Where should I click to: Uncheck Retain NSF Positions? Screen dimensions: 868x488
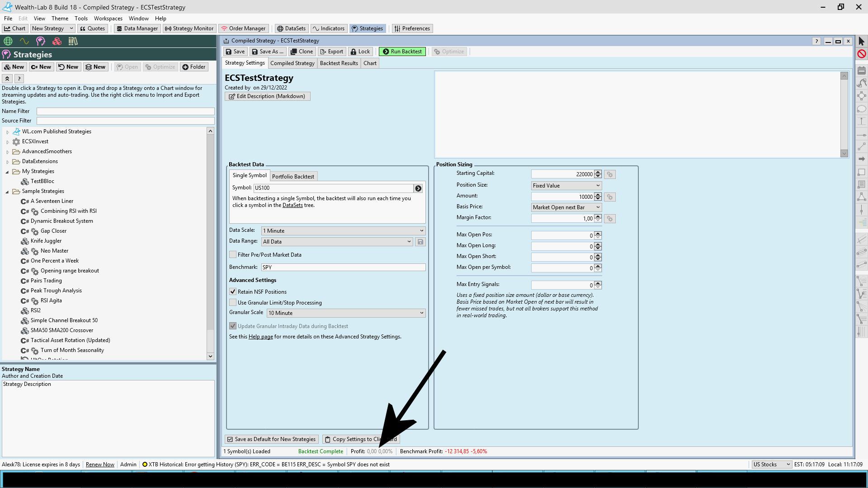point(233,292)
